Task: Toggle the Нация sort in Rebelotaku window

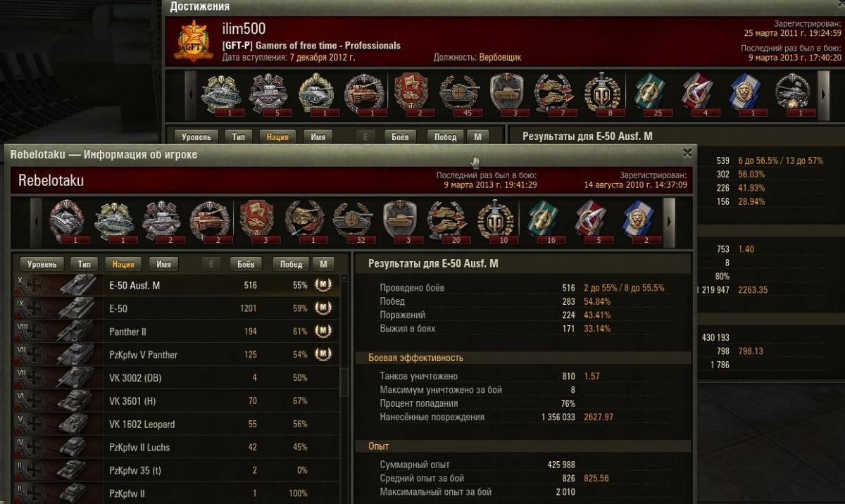Action: (123, 264)
